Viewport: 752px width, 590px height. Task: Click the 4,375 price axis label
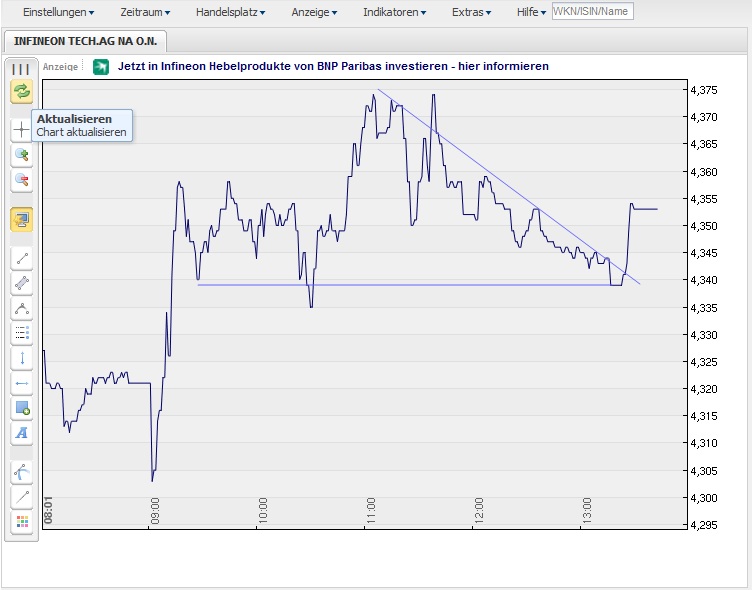click(x=704, y=90)
